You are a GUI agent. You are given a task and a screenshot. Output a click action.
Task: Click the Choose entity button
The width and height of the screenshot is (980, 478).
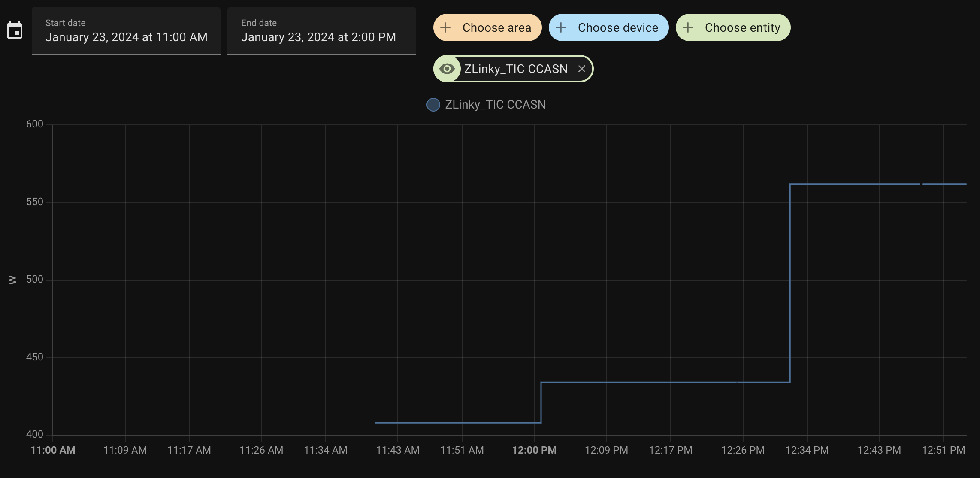(x=733, y=27)
